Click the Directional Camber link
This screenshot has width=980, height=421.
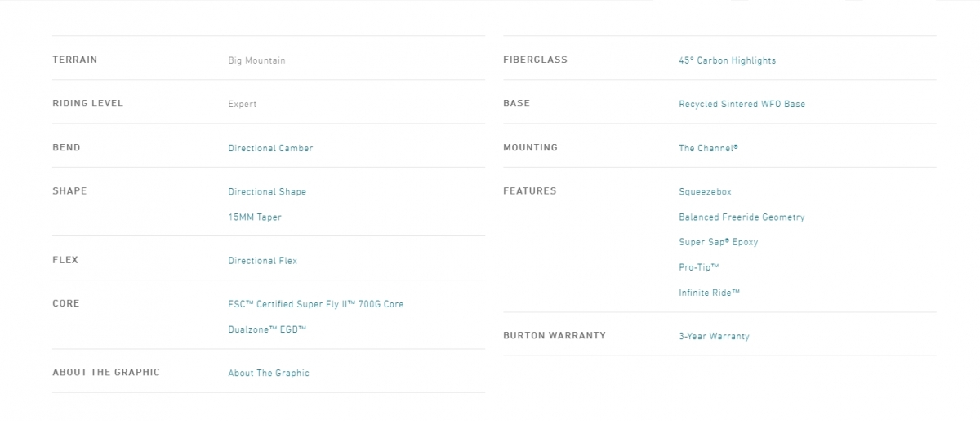[x=270, y=148]
